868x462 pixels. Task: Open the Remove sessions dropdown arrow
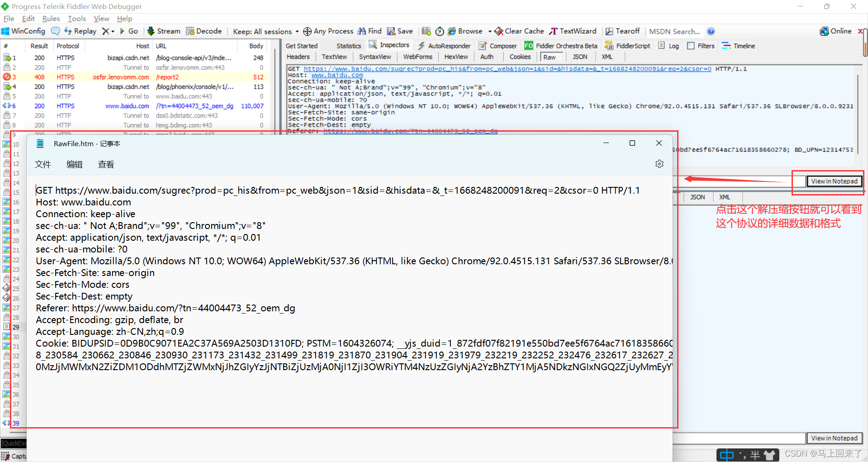pos(113,31)
